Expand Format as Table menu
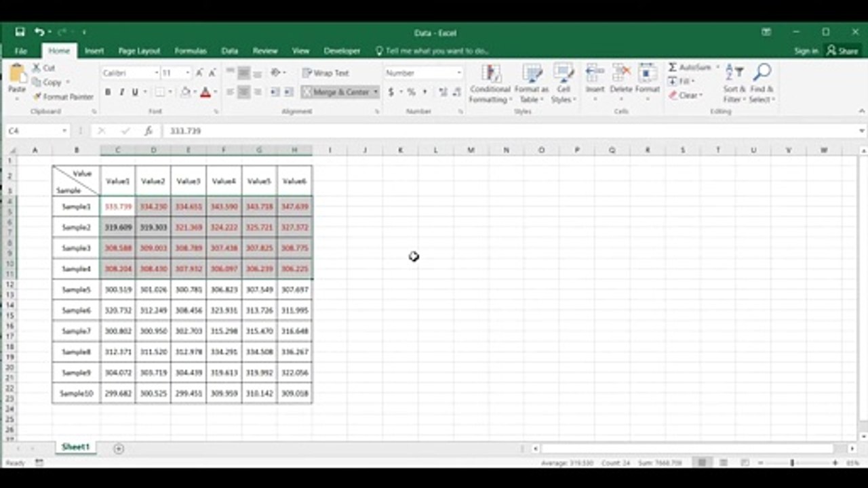The image size is (868, 488). [x=532, y=84]
